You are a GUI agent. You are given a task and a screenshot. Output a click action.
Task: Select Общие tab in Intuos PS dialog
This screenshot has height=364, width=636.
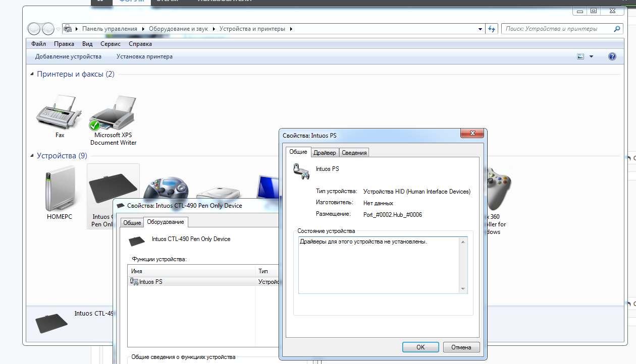click(298, 151)
